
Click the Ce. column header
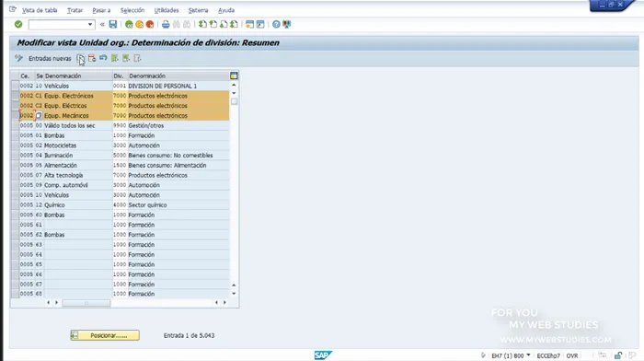click(27, 76)
